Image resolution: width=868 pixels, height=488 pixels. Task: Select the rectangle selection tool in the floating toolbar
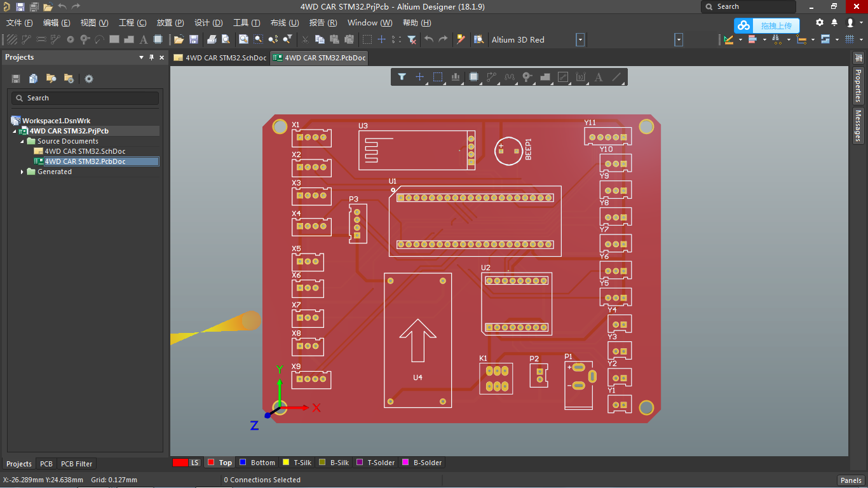point(438,77)
